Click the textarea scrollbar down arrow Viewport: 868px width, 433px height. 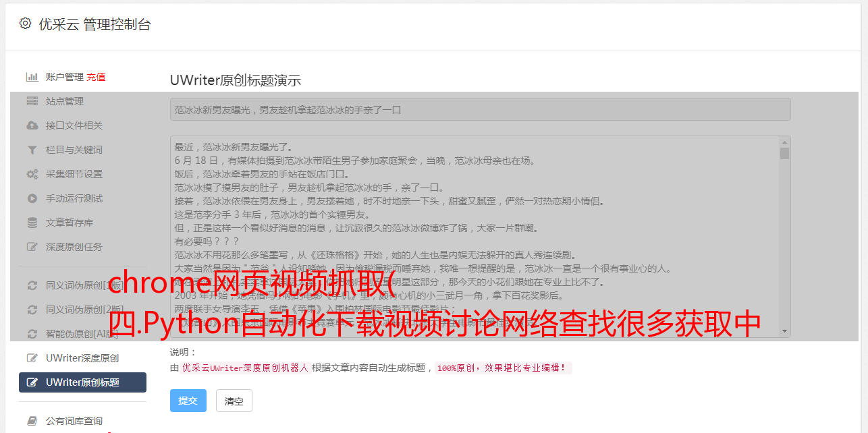click(784, 331)
